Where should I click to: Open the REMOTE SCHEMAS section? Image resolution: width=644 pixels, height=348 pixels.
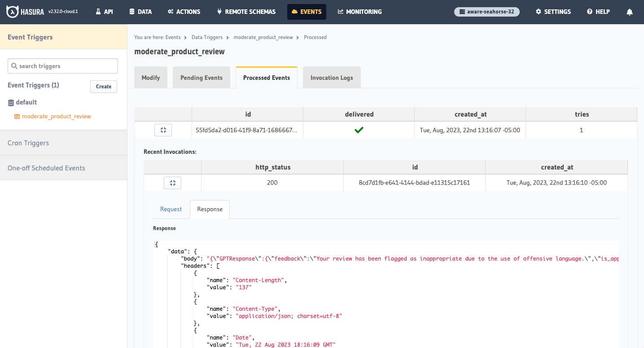click(x=245, y=12)
